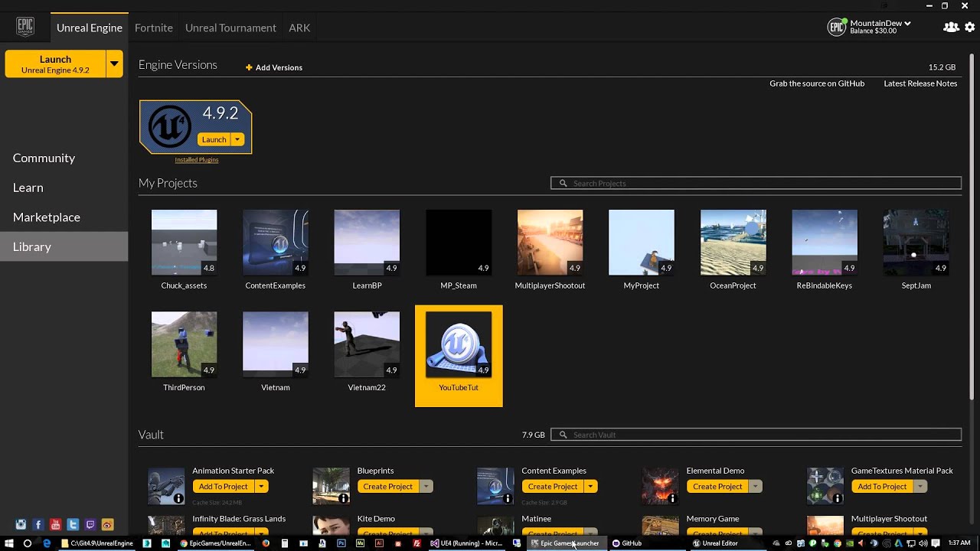The width and height of the screenshot is (980, 551).
Task: Open the main Launch button's dropdown arrow
Action: 114,64
